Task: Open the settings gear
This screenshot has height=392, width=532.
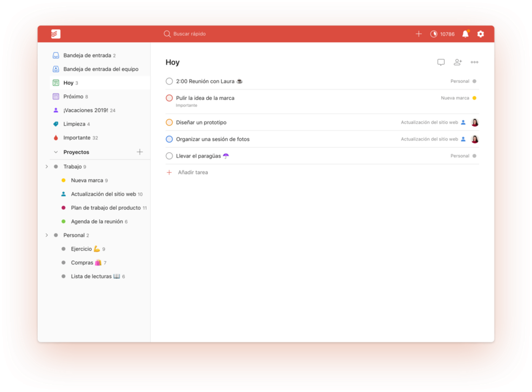Action: (480, 34)
